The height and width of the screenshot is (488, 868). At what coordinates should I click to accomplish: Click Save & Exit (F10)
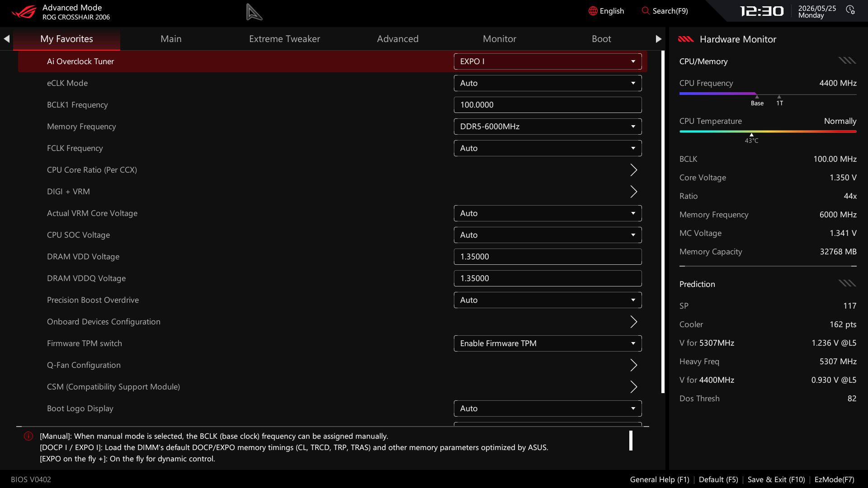pos(776,479)
